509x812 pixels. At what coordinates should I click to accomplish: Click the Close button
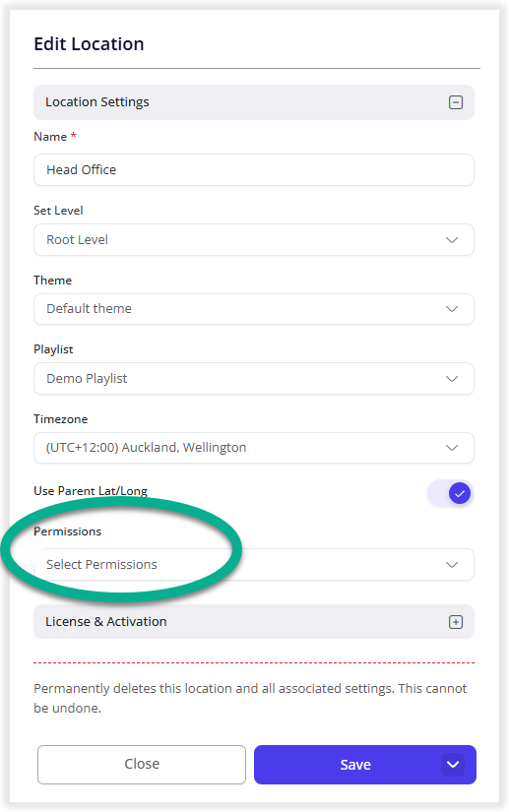(142, 765)
